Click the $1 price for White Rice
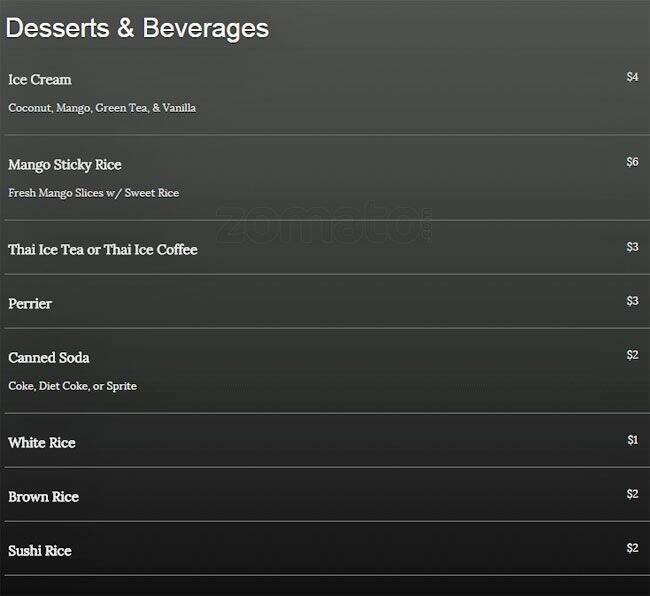 632,440
